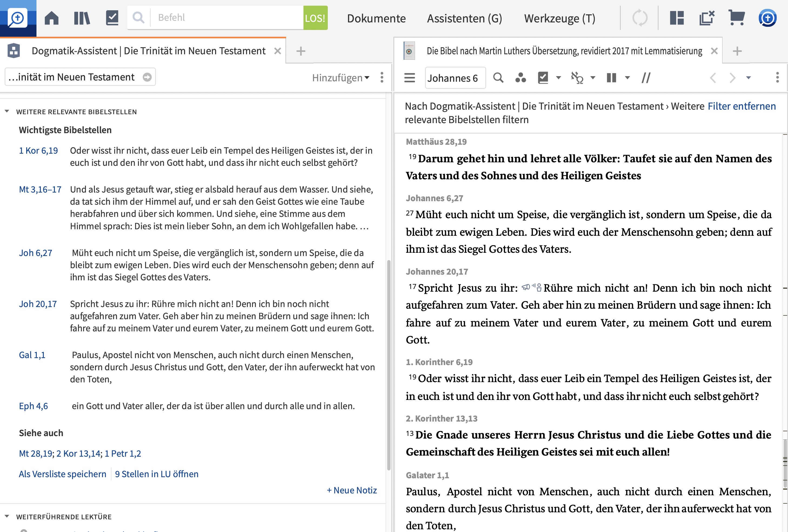Open the Gal 1,1 reference link
The image size is (788, 532).
coord(32,355)
